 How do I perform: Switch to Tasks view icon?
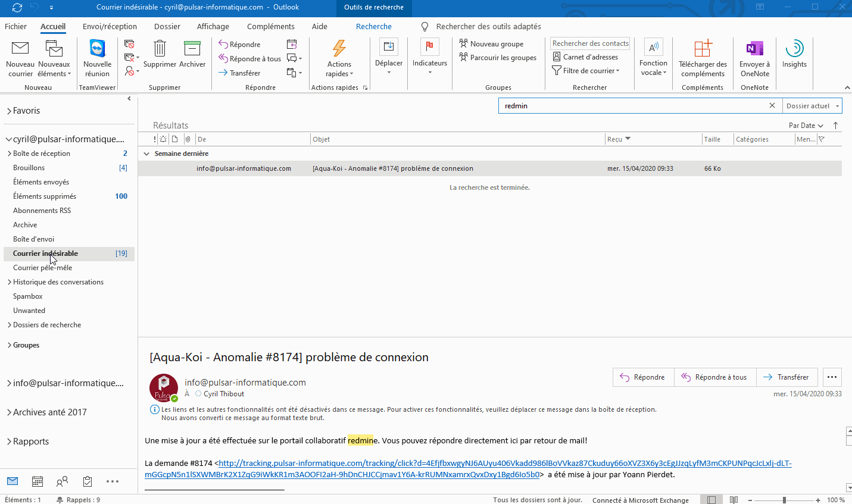pyautogui.click(x=88, y=481)
